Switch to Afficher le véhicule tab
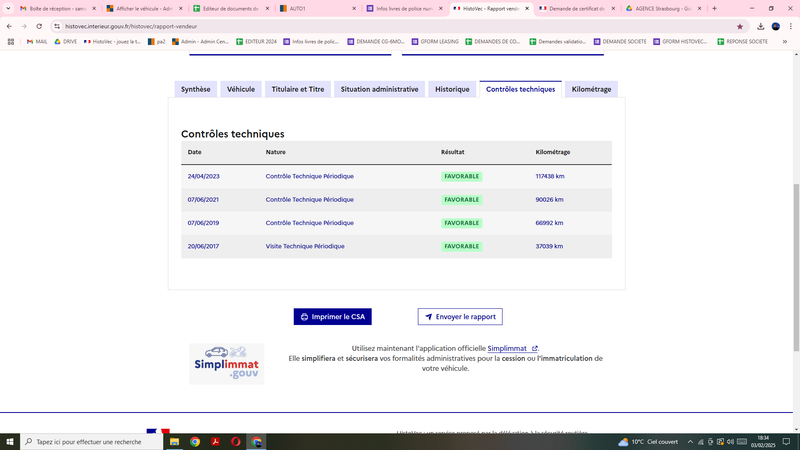The image size is (800, 450). 144,9
